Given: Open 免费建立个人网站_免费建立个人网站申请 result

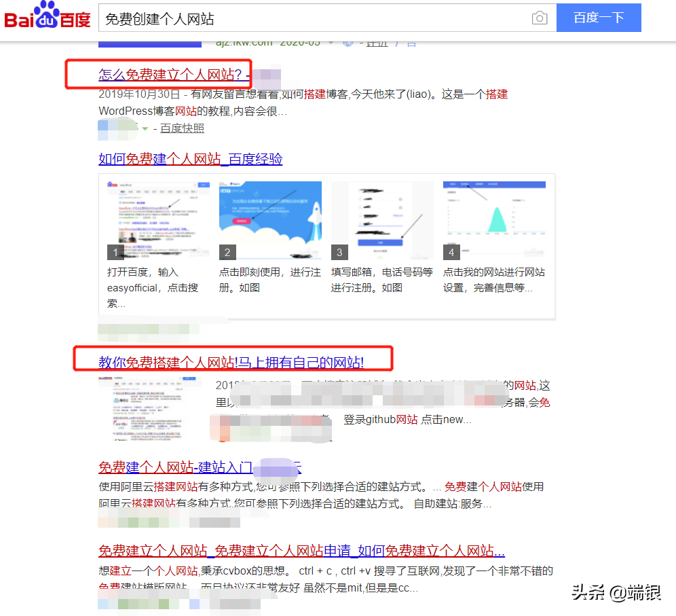Looking at the screenshot, I should (301, 550).
